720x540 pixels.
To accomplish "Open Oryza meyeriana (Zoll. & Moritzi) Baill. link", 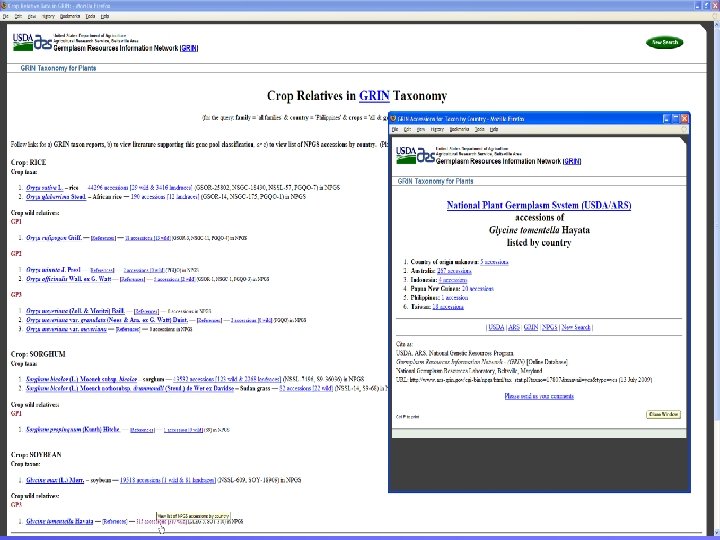I will (75, 311).
